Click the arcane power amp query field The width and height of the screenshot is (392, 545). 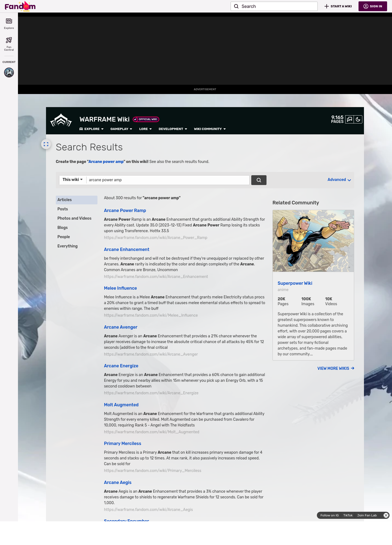(168, 180)
